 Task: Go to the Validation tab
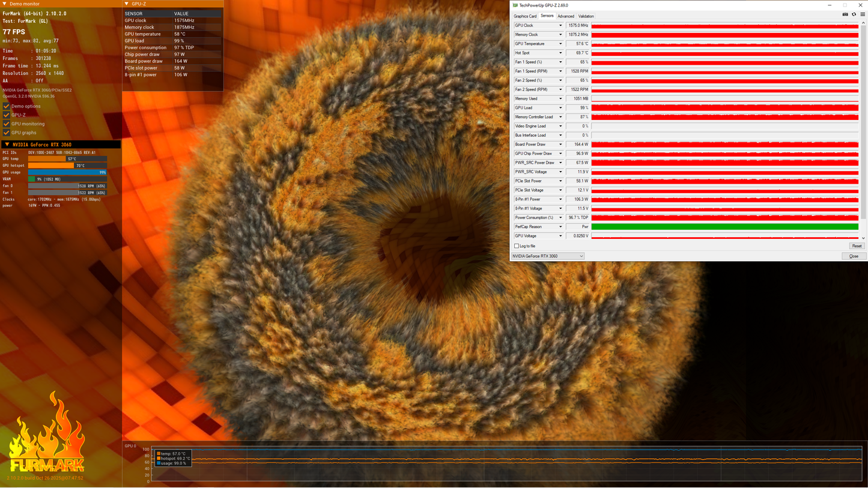point(586,16)
